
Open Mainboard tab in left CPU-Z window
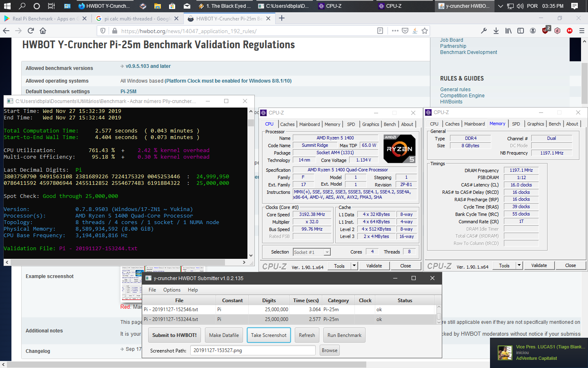[x=310, y=124]
